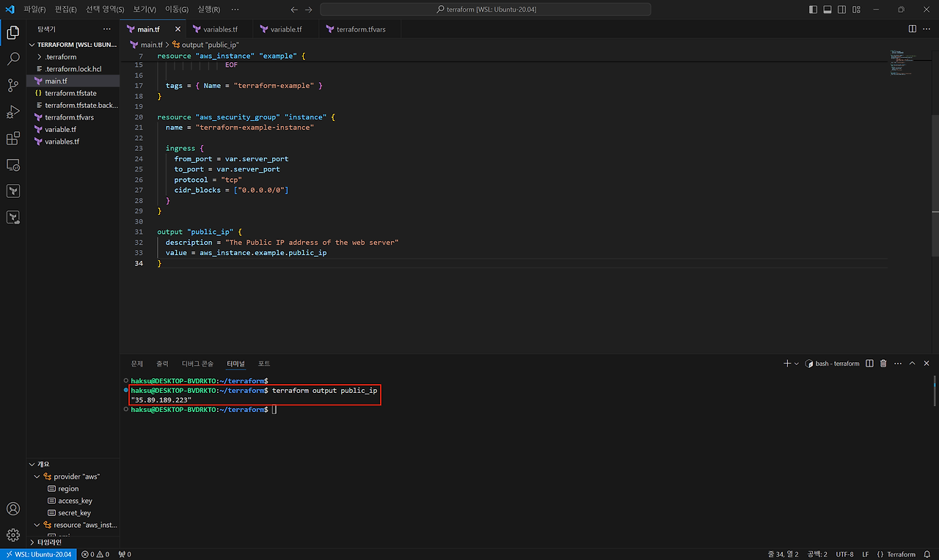
Task: Open the Search view in activity bar
Action: 12,59
